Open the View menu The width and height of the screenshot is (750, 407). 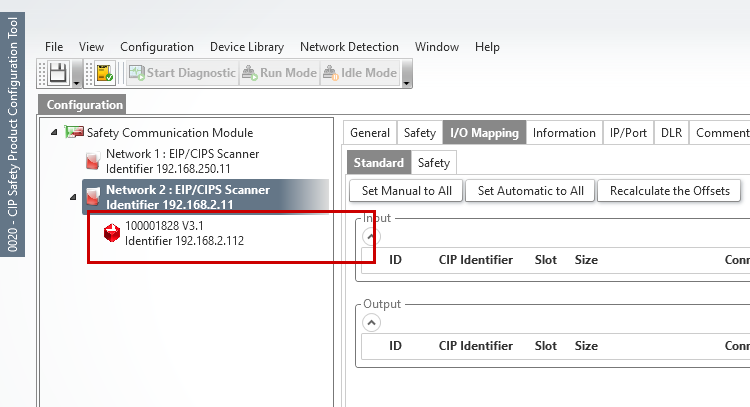pyautogui.click(x=91, y=47)
